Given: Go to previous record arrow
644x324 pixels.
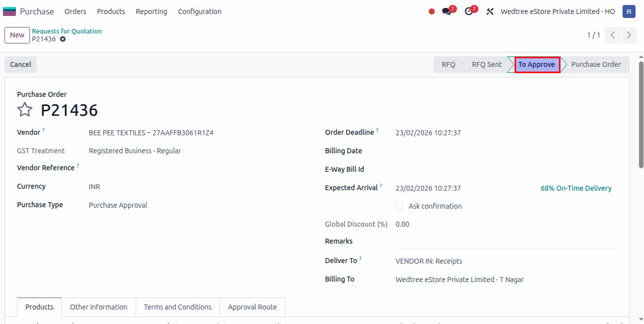Looking at the screenshot, I should (x=613, y=35).
